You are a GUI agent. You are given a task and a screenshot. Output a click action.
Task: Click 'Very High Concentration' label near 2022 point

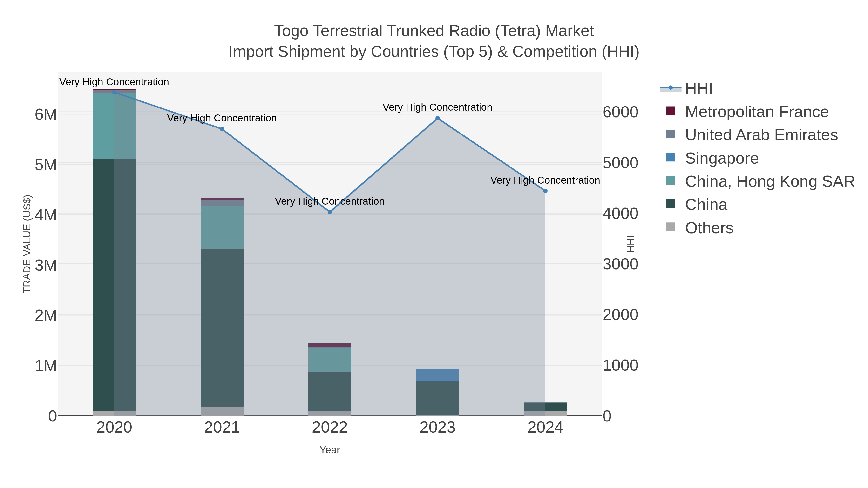point(330,201)
